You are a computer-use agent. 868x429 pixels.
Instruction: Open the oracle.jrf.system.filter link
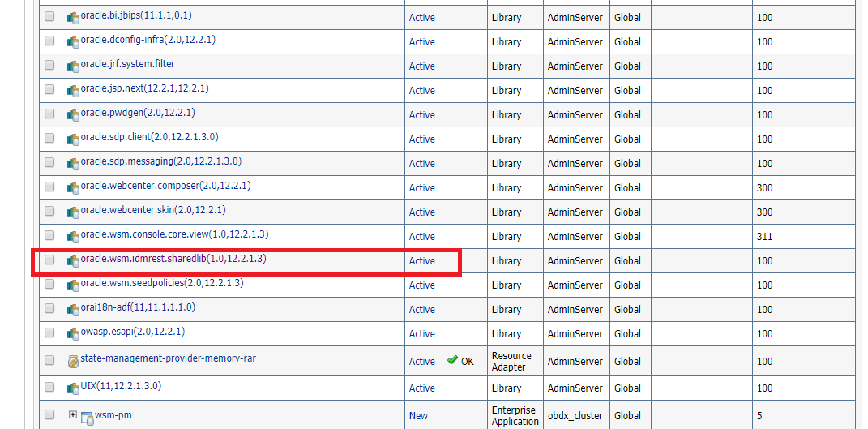tap(127, 64)
